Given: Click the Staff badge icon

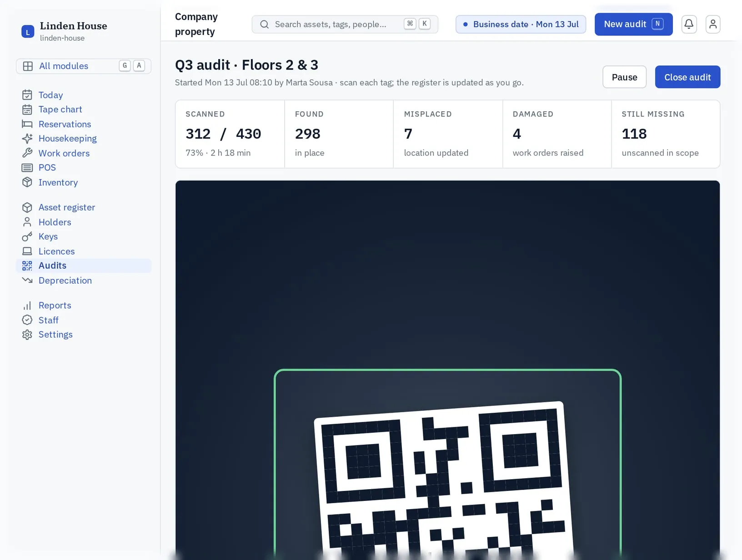Looking at the screenshot, I should click(x=27, y=320).
